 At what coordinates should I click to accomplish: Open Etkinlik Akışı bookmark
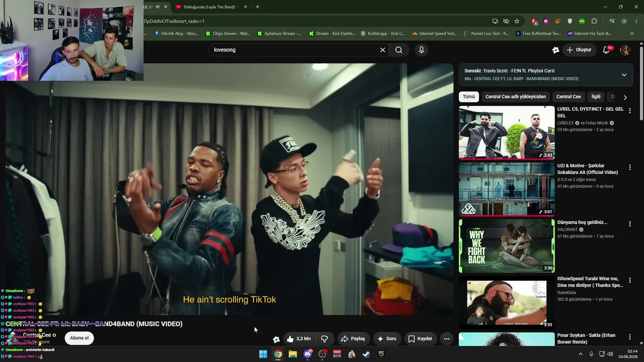click(x=176, y=34)
